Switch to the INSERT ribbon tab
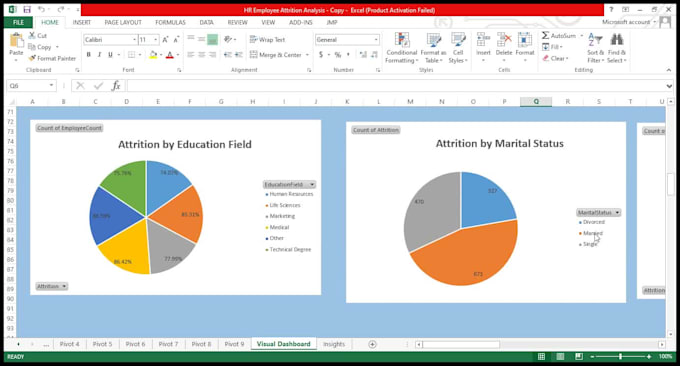The height and width of the screenshot is (366, 680). coord(82,22)
